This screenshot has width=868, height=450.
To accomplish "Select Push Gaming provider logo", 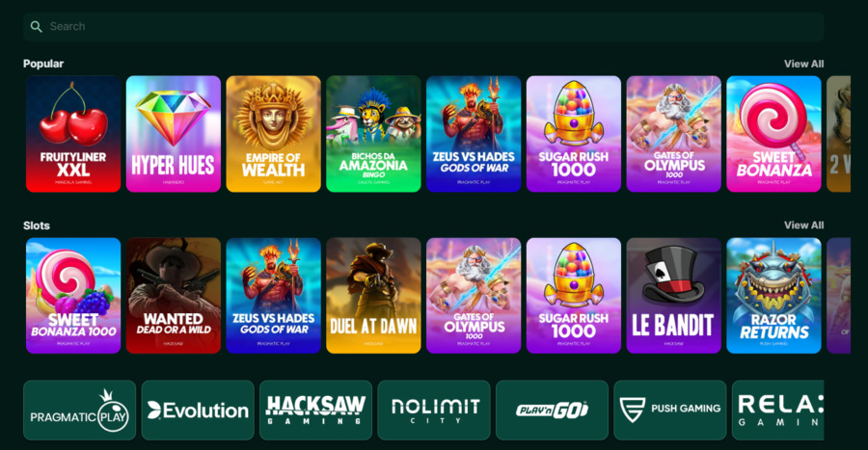I will coord(670,410).
